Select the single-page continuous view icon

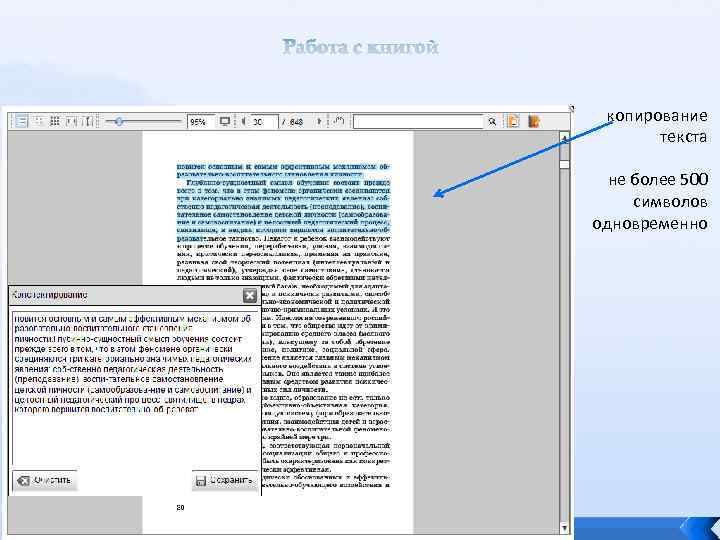pyautogui.click(x=22, y=121)
